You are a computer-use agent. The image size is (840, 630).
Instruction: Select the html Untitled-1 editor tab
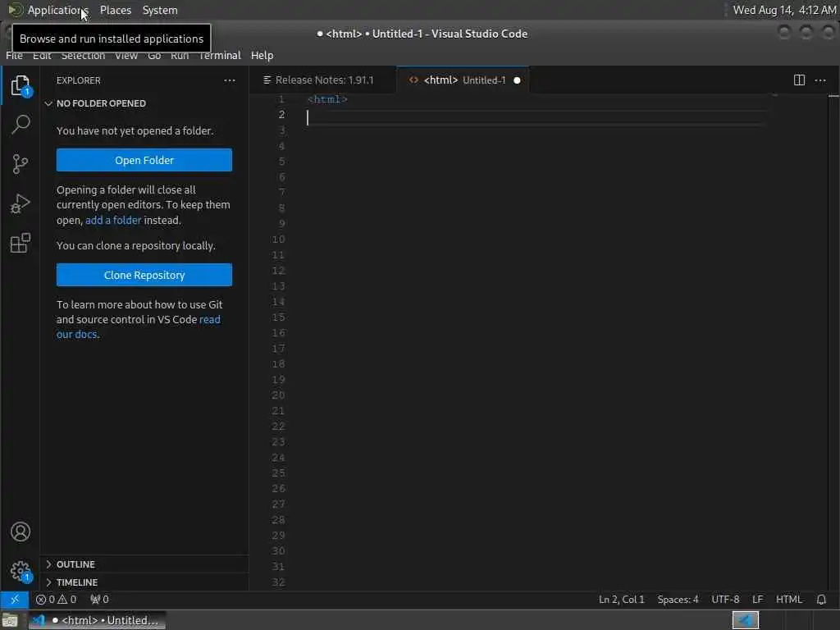pos(464,80)
